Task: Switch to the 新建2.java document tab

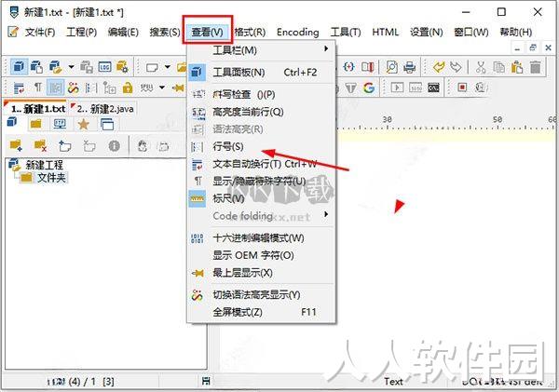Action: coord(105,109)
